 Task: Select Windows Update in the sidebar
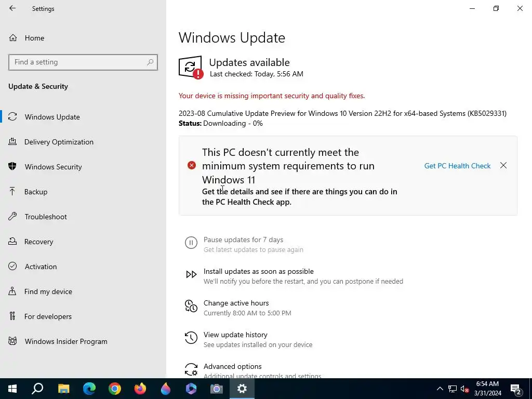[52, 117]
